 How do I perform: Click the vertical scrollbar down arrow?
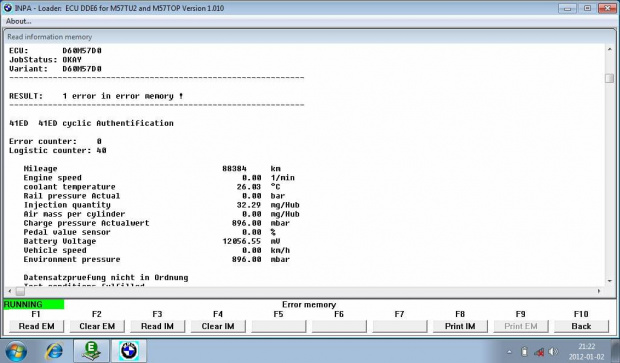[x=609, y=281]
